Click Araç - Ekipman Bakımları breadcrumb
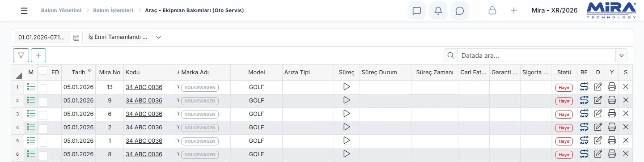 coord(195,10)
